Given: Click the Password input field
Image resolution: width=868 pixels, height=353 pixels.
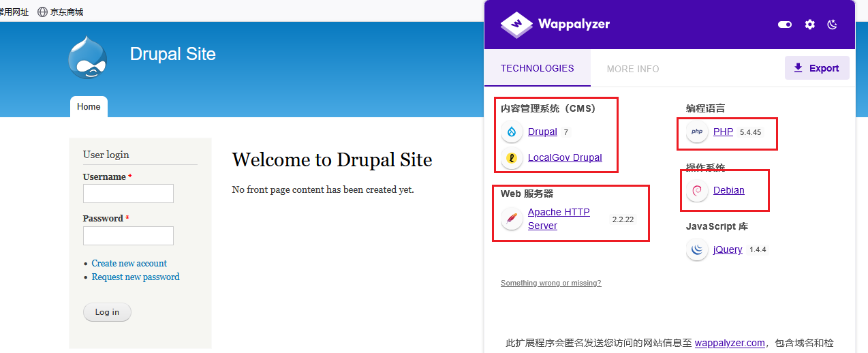Looking at the screenshot, I should pyautogui.click(x=128, y=236).
